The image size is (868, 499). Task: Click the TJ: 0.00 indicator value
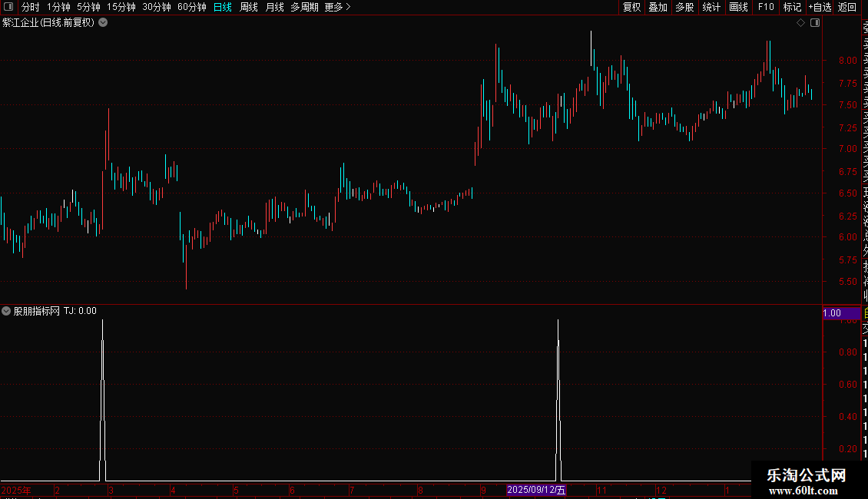(80, 311)
